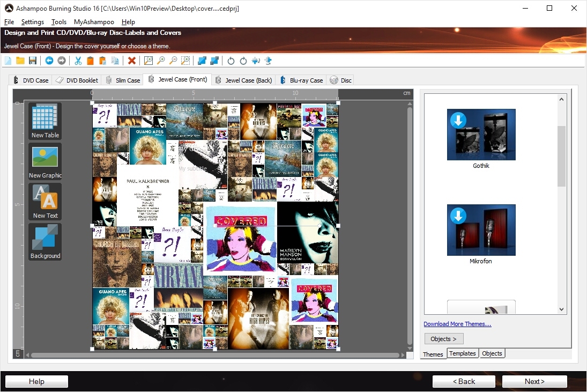
Task: Zoom out with the minus magnifier
Action: (173, 61)
